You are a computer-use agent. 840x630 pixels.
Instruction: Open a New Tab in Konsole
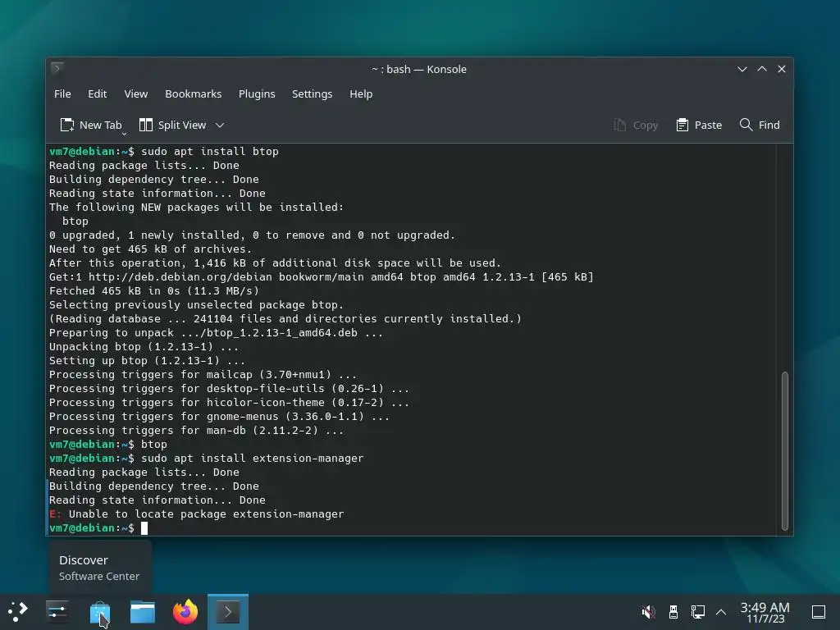click(x=90, y=125)
